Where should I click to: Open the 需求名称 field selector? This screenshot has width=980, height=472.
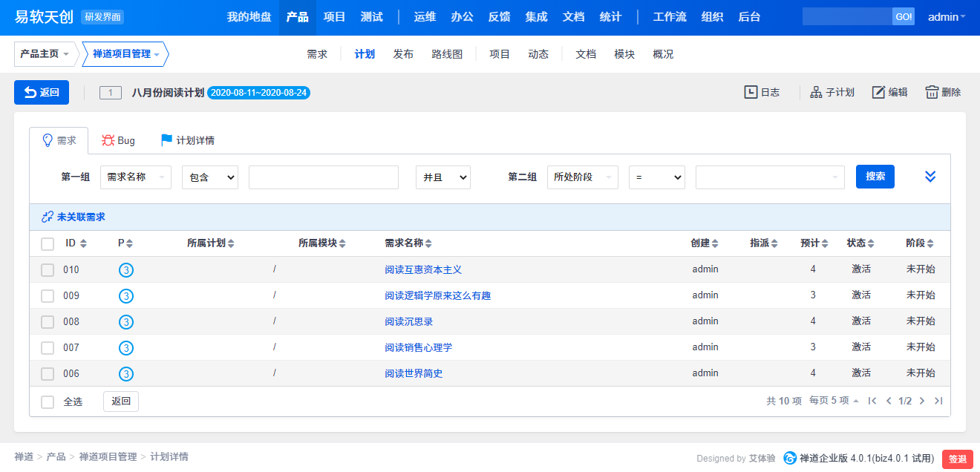136,177
